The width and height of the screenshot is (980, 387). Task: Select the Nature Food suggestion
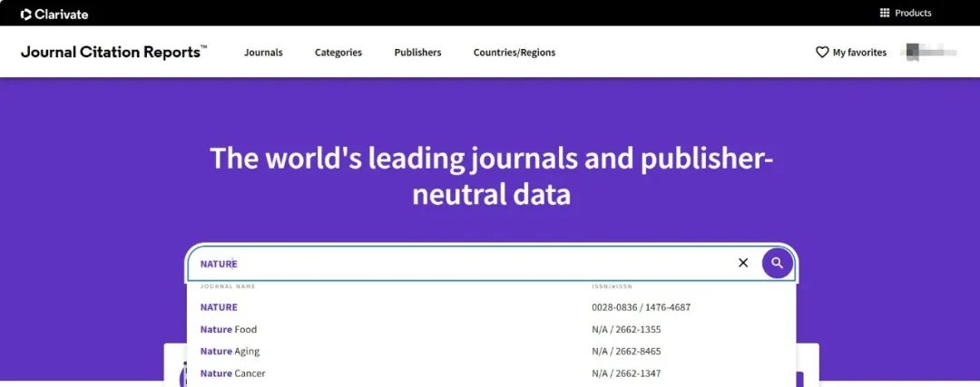228,329
